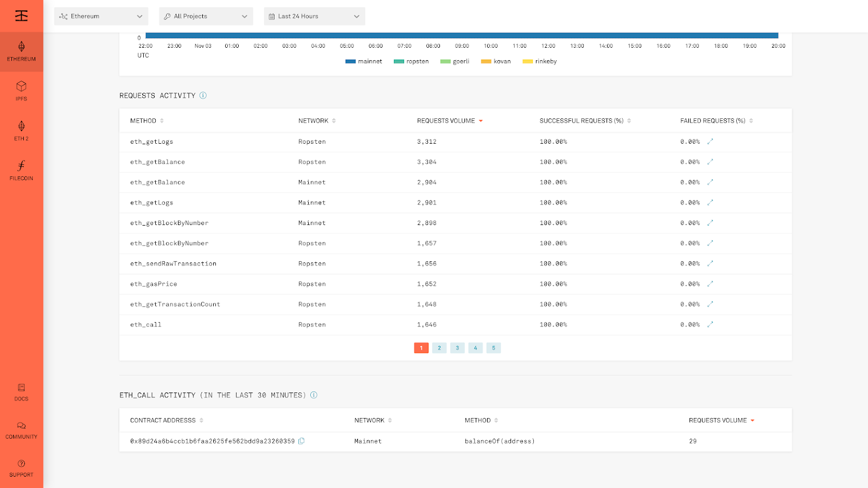This screenshot has height=488, width=868.
Task: Open the Filecoin sidebar section
Action: pyautogui.click(x=21, y=170)
